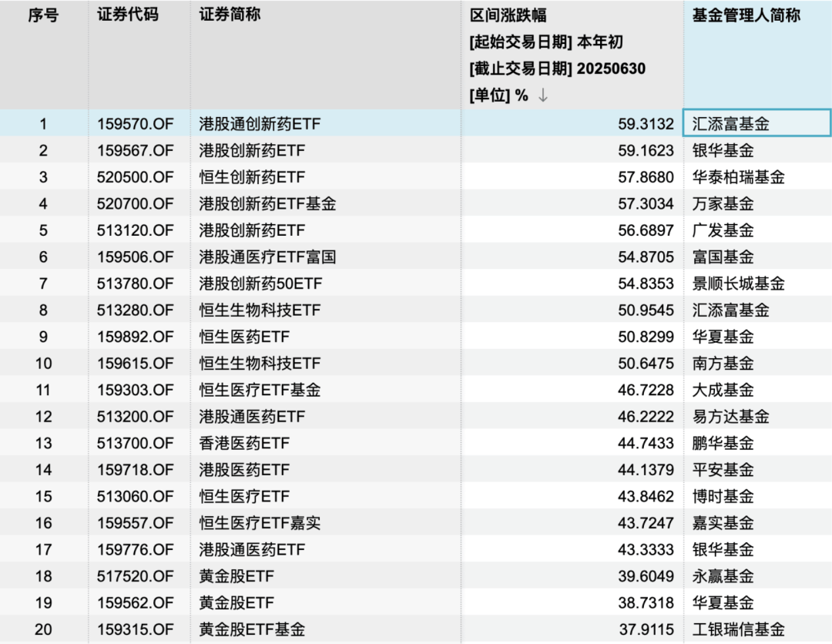This screenshot has width=832, height=644.
Task: Select the 序号 column header
Action: 43,15
